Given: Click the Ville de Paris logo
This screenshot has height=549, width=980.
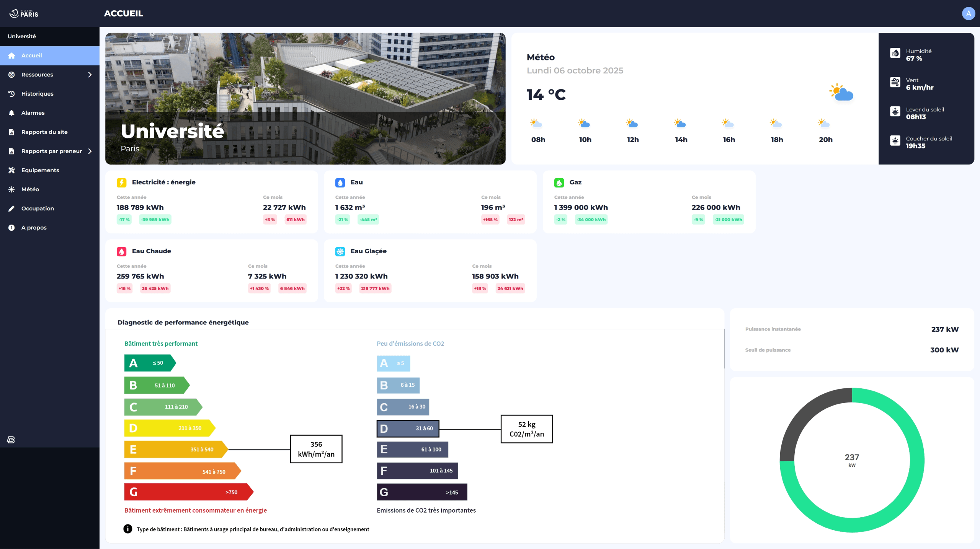Looking at the screenshot, I should coord(24,14).
